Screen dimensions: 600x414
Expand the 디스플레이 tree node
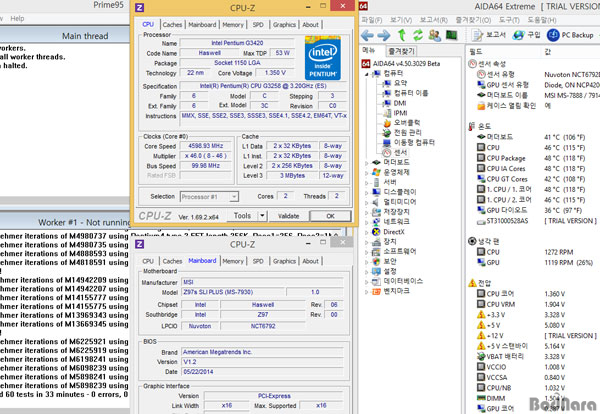367,193
